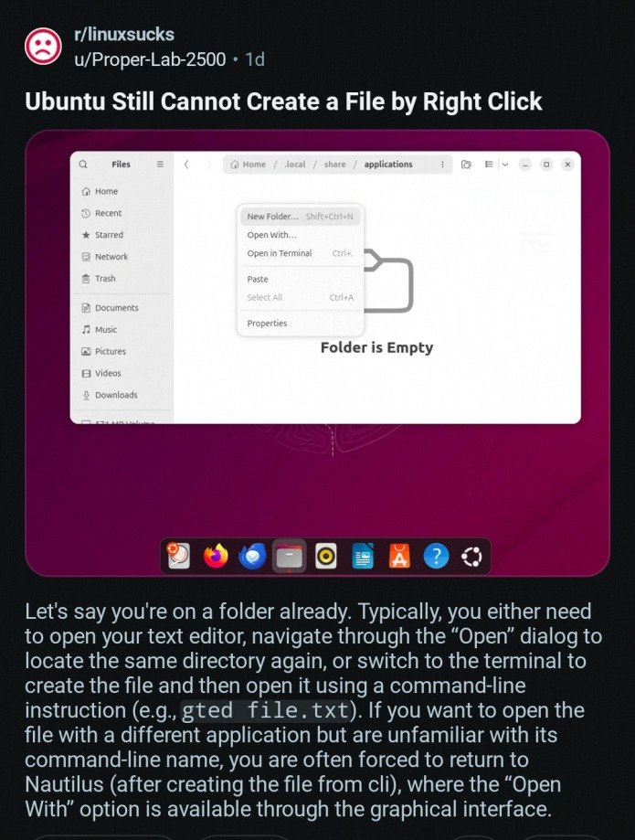Screen dimensions: 635x840
Task: Open the path bar three-dot menu
Action: coord(442,165)
